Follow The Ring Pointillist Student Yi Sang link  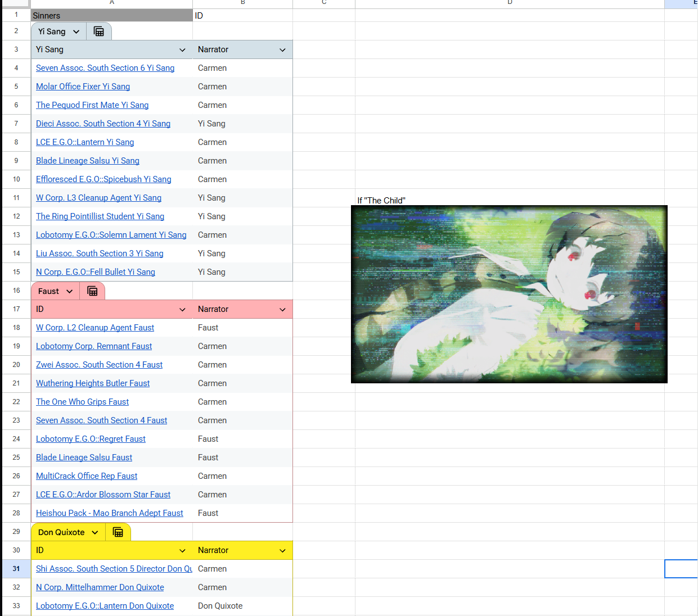100,216
